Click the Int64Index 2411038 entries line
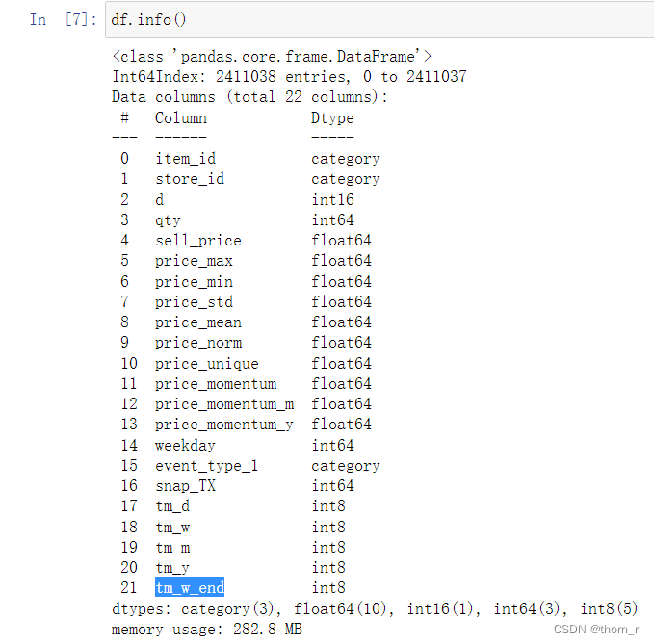Viewport: 654px width, 644px height. pyautogui.click(x=289, y=77)
